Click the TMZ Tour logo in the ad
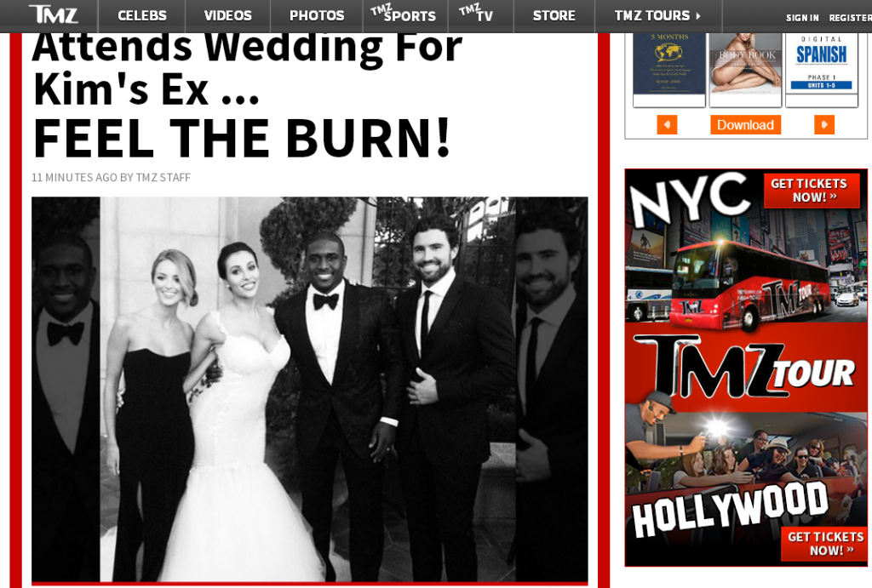This screenshot has height=588, width=872. 744,367
